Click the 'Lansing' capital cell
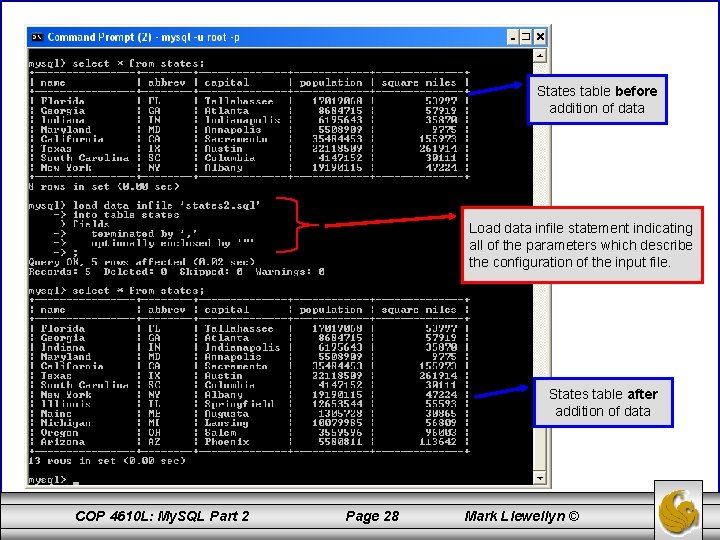Screen dimensions: 720x540 coord(226,423)
